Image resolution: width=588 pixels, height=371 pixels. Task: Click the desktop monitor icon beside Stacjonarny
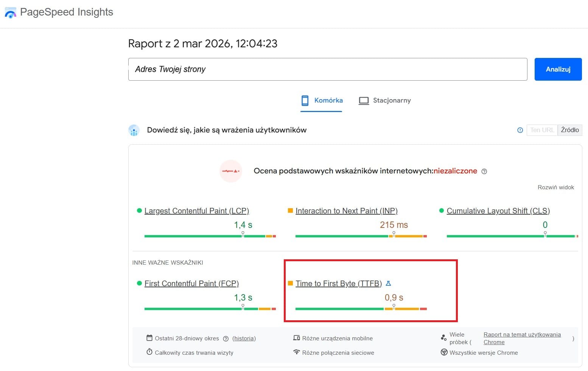(x=364, y=101)
